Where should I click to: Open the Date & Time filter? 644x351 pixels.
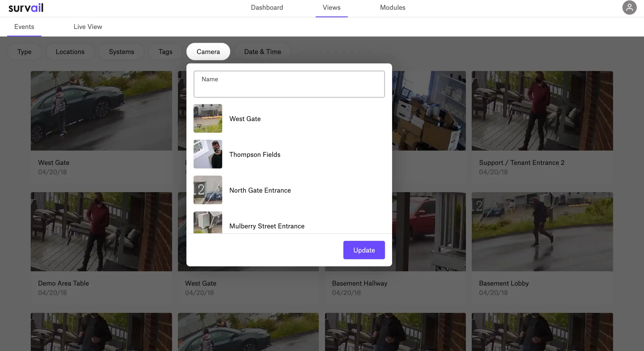pos(262,52)
